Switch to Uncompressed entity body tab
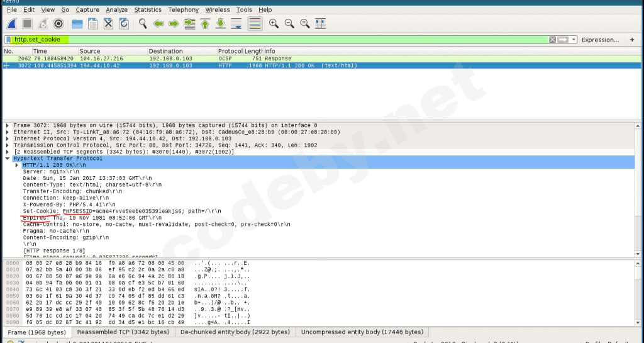 (x=363, y=332)
